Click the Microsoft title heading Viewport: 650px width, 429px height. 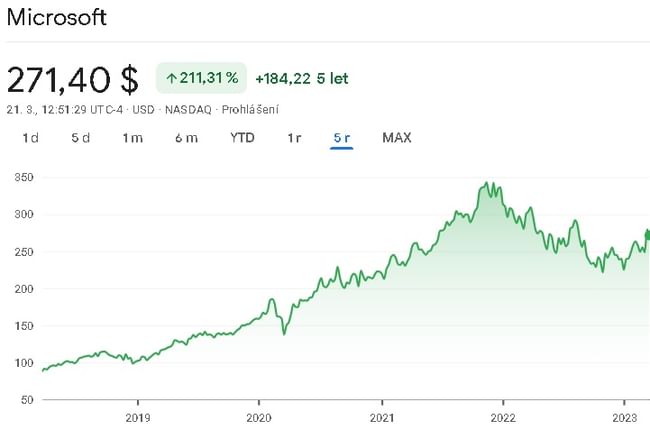[57, 18]
